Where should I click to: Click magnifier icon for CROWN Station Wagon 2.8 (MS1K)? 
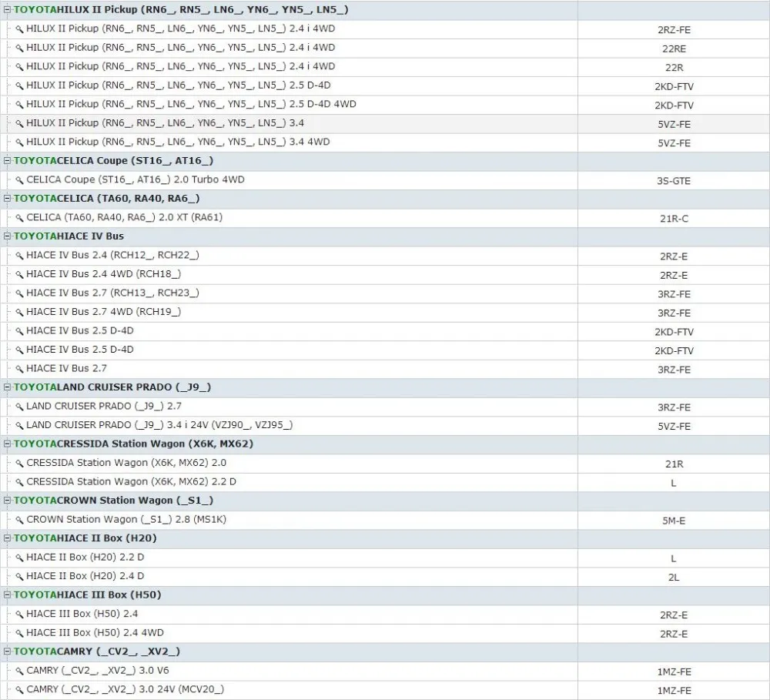(x=19, y=520)
